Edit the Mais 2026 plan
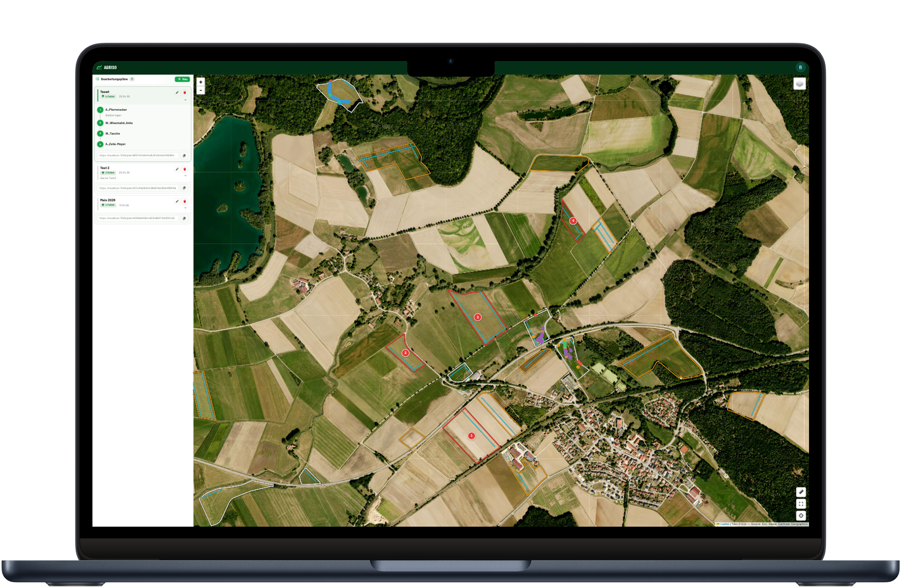902x588 pixels. pos(177,202)
